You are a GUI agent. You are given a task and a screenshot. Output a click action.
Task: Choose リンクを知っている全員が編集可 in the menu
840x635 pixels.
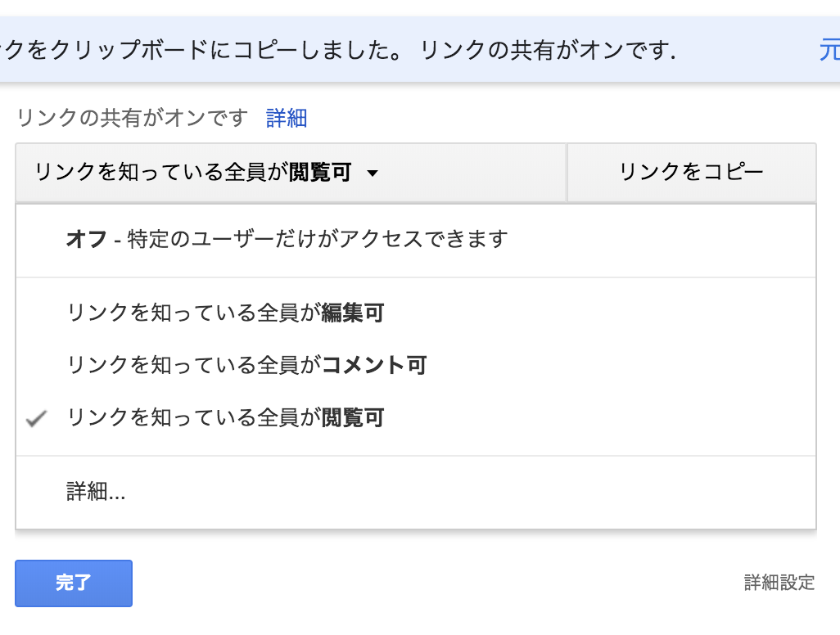click(225, 313)
